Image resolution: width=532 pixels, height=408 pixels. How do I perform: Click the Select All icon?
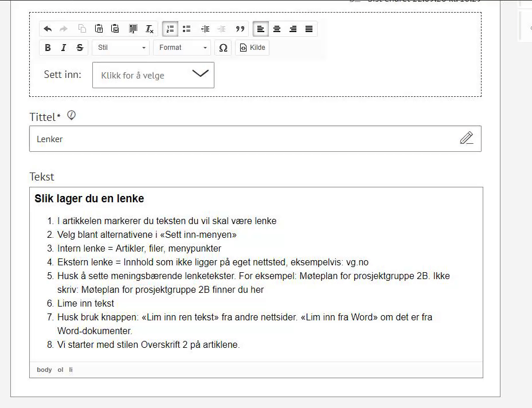point(133,29)
